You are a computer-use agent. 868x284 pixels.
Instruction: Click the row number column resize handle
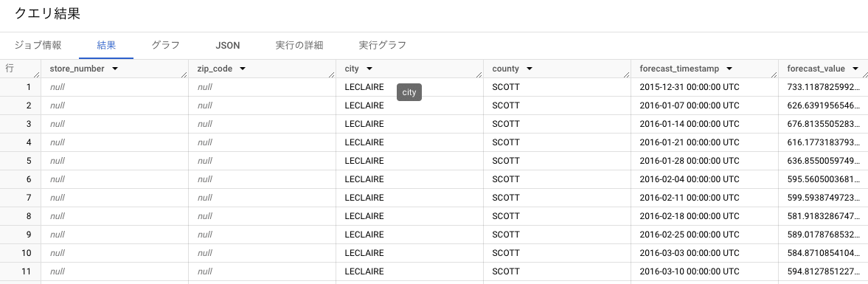tap(37, 75)
